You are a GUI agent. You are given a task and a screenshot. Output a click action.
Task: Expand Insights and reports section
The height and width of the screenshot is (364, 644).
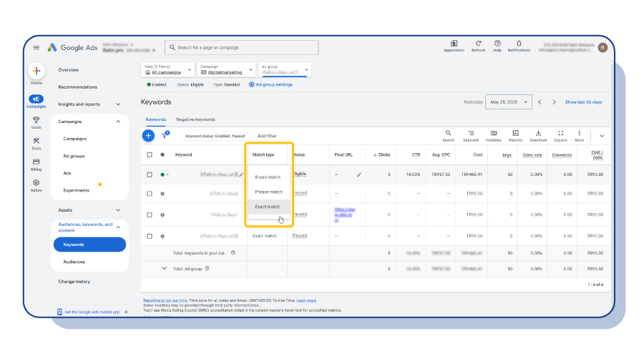click(118, 104)
